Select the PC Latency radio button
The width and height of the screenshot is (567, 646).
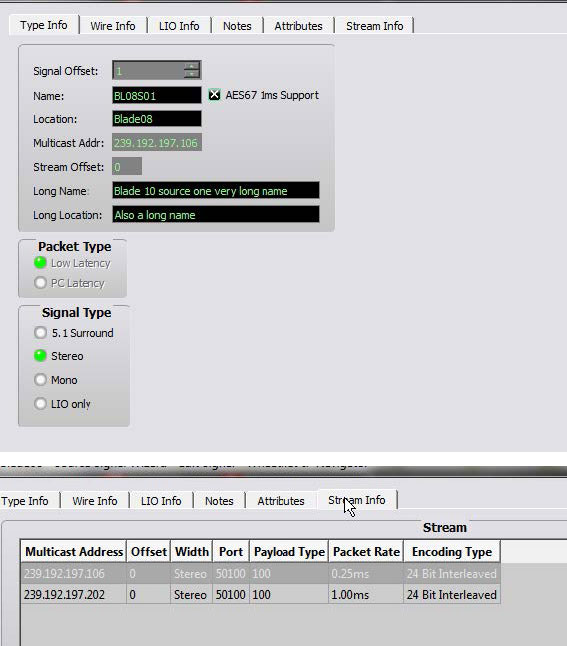40,283
